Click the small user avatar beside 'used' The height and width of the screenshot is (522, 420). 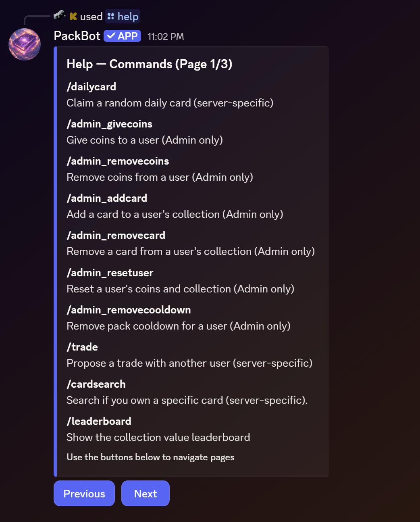[60, 16]
